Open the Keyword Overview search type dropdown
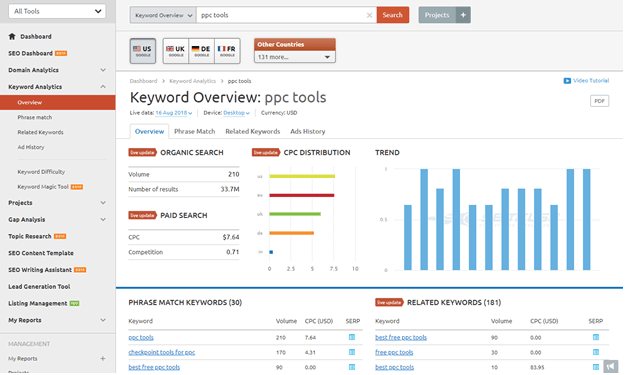 pos(163,15)
